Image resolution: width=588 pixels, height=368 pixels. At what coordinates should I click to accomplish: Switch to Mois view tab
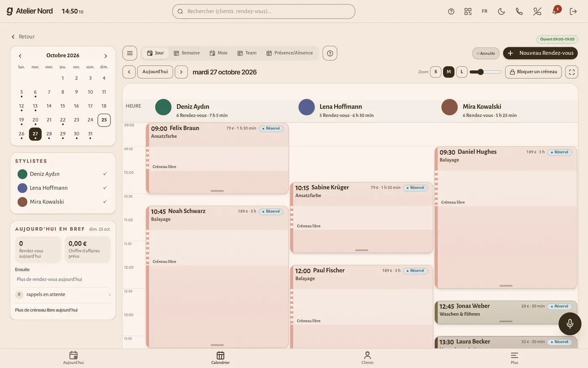click(218, 53)
